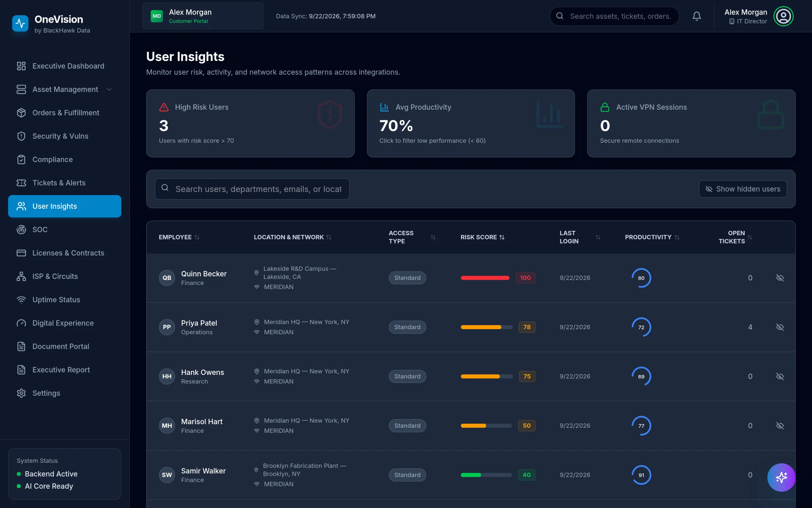Open Priya Patel's employee name link
The image size is (812, 508).
click(x=199, y=323)
